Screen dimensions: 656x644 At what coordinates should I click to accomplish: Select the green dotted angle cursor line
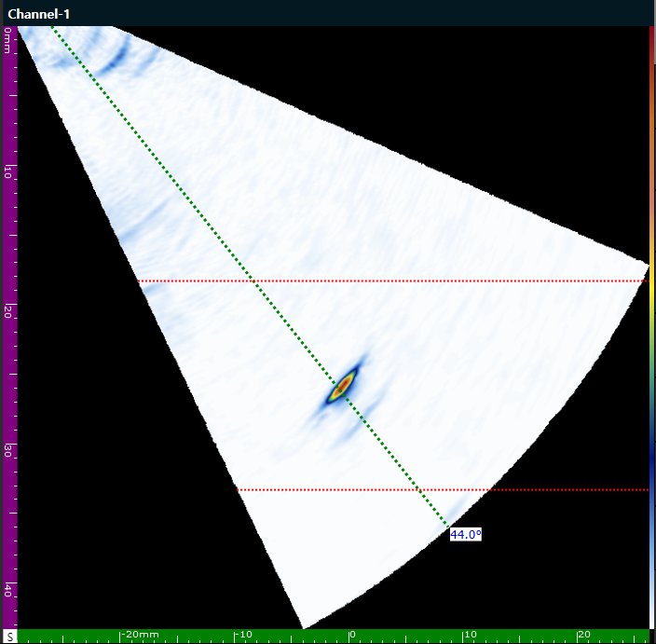pos(250,276)
